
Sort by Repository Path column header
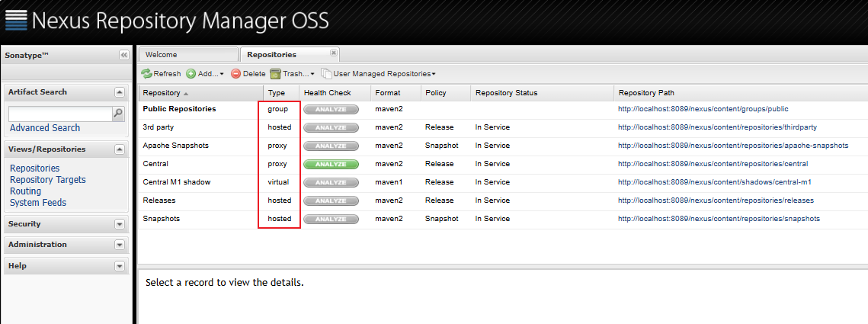pos(741,93)
